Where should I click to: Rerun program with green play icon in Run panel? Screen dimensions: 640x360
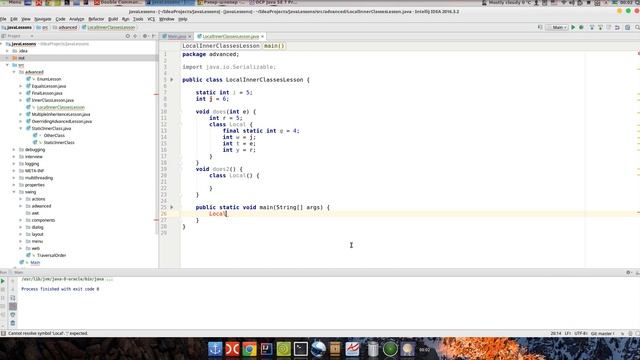(x=3, y=281)
